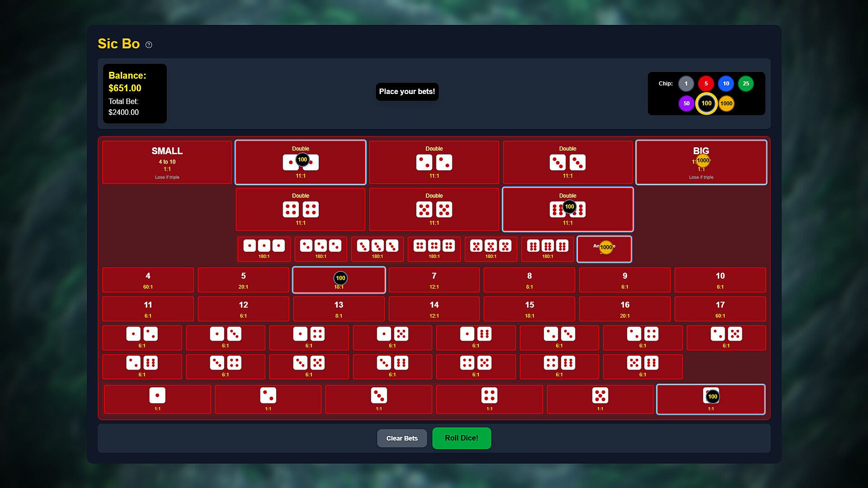Select the orange 1000 chip
The width and height of the screenshot is (868, 488).
coord(726,103)
